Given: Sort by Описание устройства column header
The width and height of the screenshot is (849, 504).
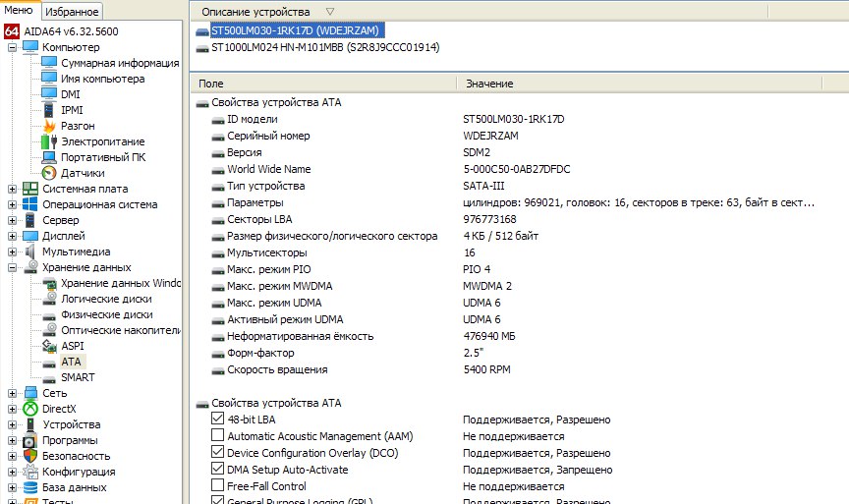Looking at the screenshot, I should click(479, 12).
